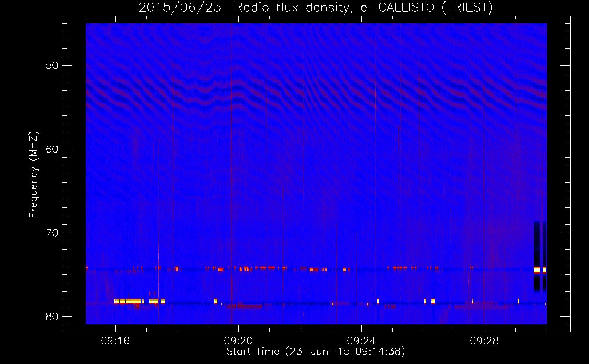The image size is (589, 364).
Task: Click the 09:16 time tick label
Action: click(x=115, y=341)
